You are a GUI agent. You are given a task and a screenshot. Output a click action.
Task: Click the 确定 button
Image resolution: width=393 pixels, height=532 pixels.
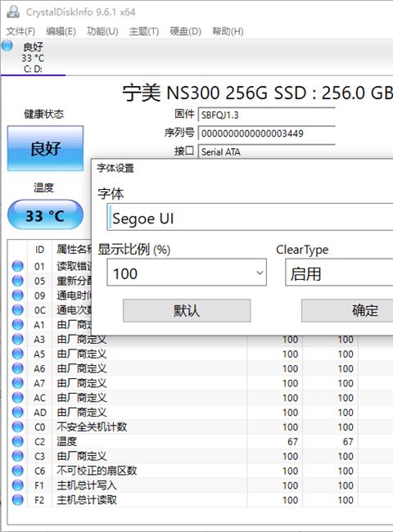click(x=347, y=310)
